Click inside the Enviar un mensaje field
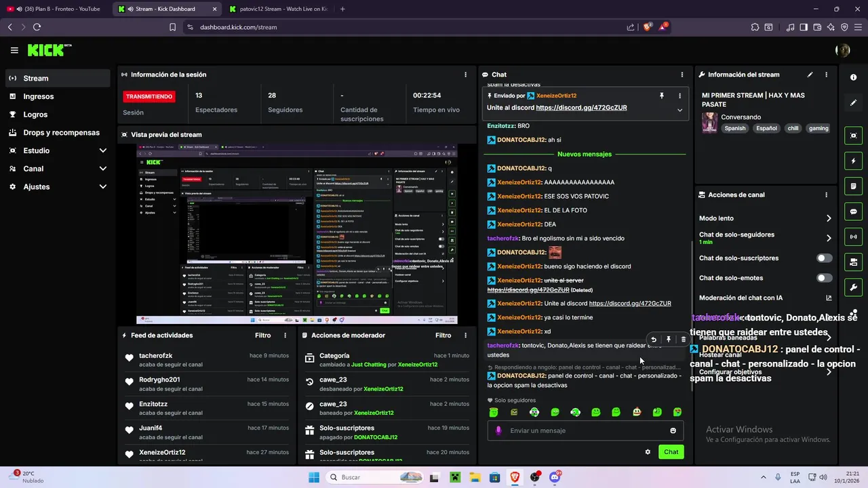 [x=586, y=430]
